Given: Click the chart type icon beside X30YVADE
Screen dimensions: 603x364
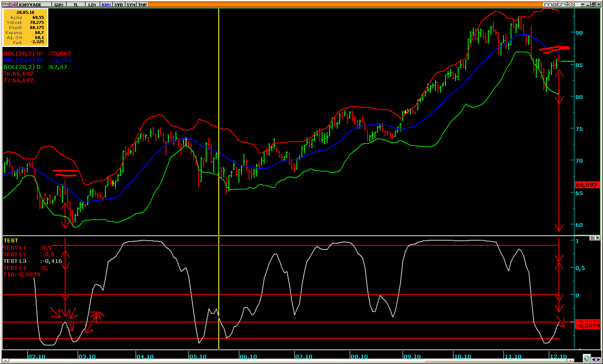Looking at the screenshot, I should pyautogui.click(x=13, y=4).
